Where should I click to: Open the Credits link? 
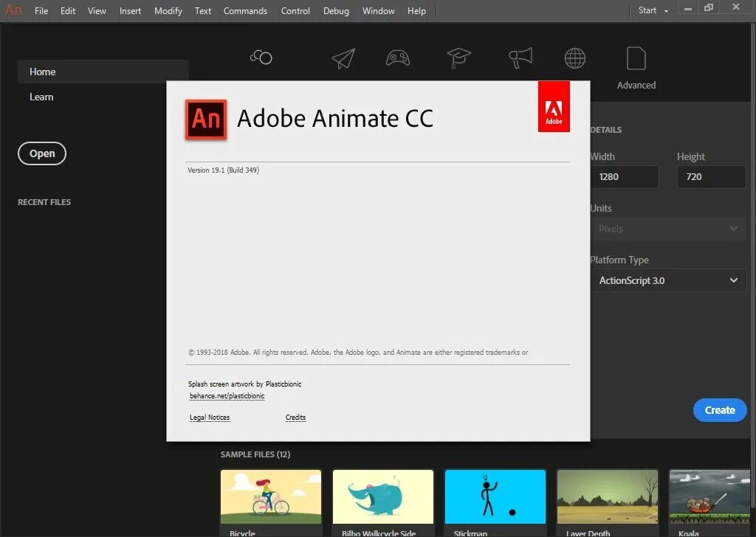point(295,417)
